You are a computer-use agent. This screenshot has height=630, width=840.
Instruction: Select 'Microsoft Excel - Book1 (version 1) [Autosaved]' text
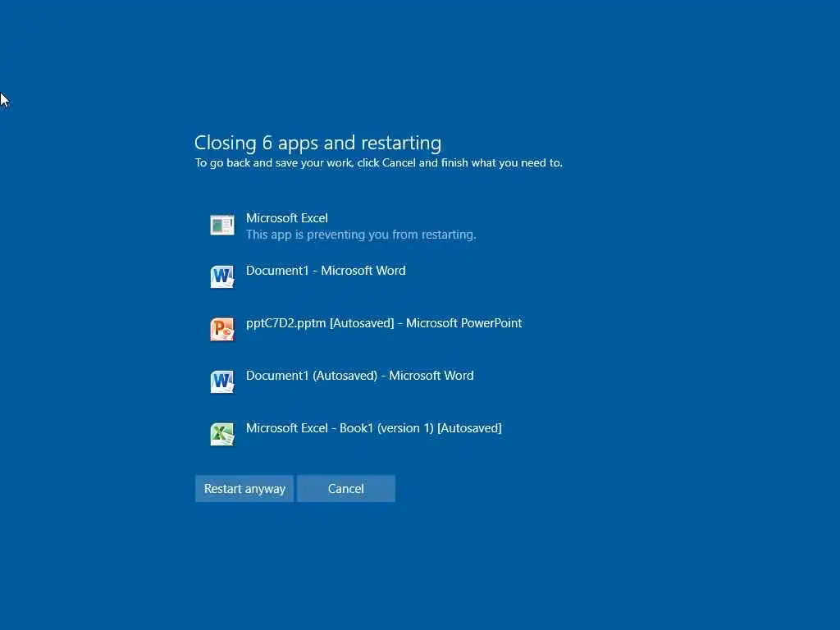click(374, 428)
